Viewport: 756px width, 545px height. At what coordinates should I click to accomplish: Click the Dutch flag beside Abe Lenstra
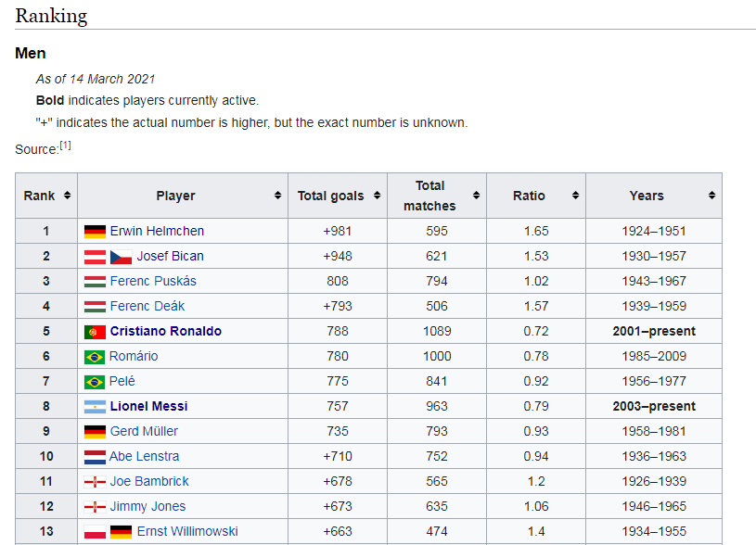pyautogui.click(x=95, y=457)
